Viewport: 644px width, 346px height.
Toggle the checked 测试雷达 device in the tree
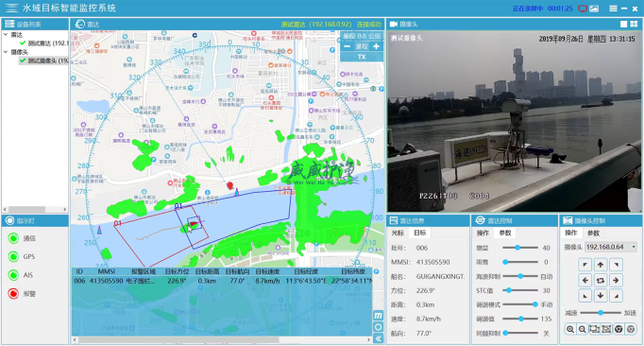pos(23,43)
